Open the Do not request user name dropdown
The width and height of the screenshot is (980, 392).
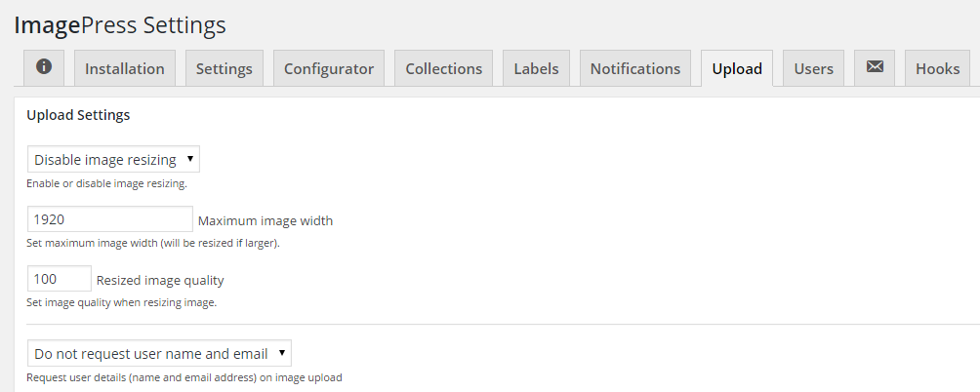pyautogui.click(x=159, y=353)
